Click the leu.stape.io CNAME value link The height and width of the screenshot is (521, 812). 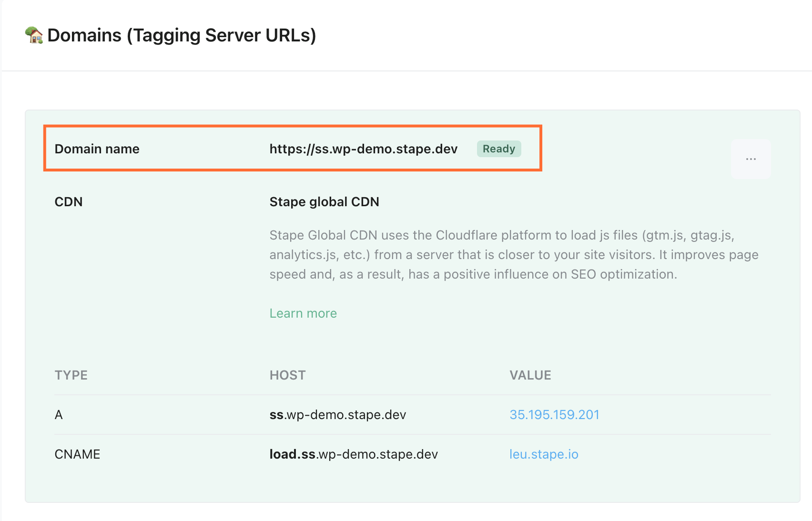click(x=544, y=454)
